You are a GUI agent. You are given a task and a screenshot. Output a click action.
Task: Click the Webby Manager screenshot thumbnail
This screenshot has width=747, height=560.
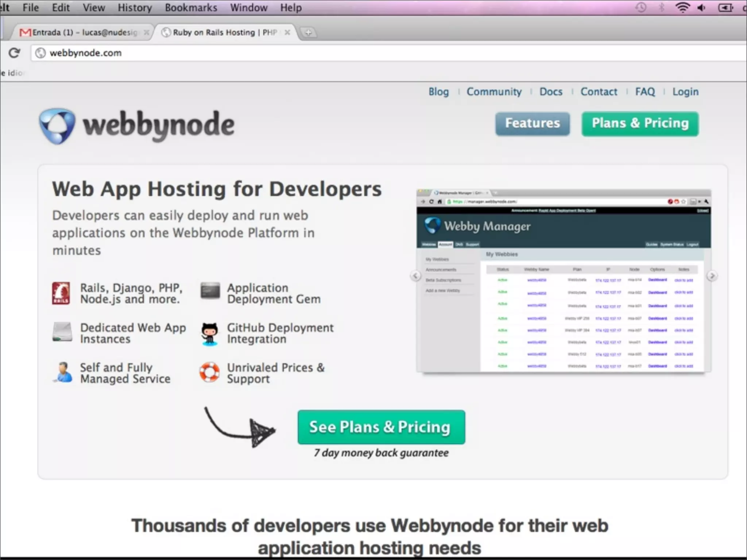coord(564,281)
